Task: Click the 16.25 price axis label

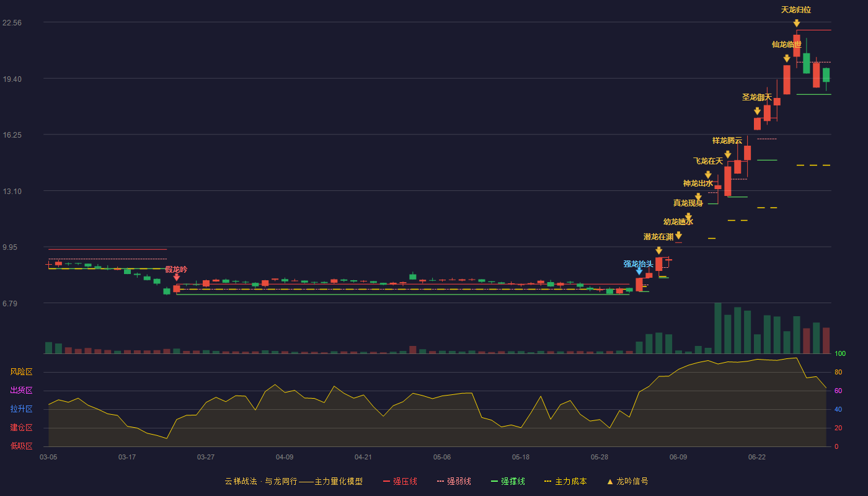Action: point(12,135)
